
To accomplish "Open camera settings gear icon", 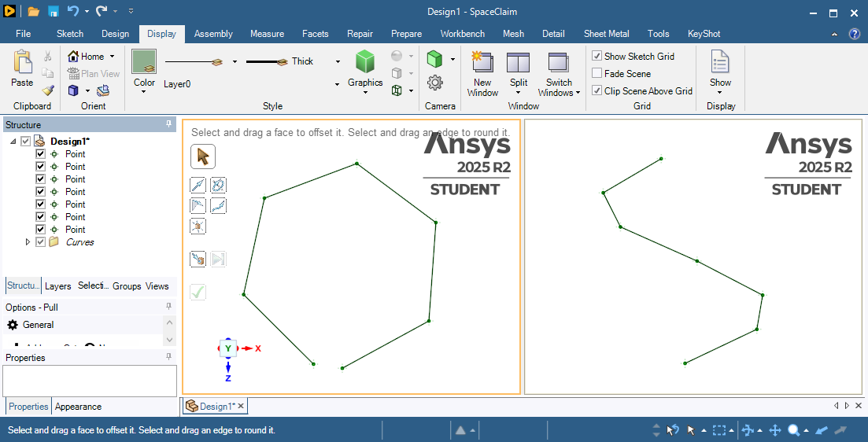I will 435,83.
